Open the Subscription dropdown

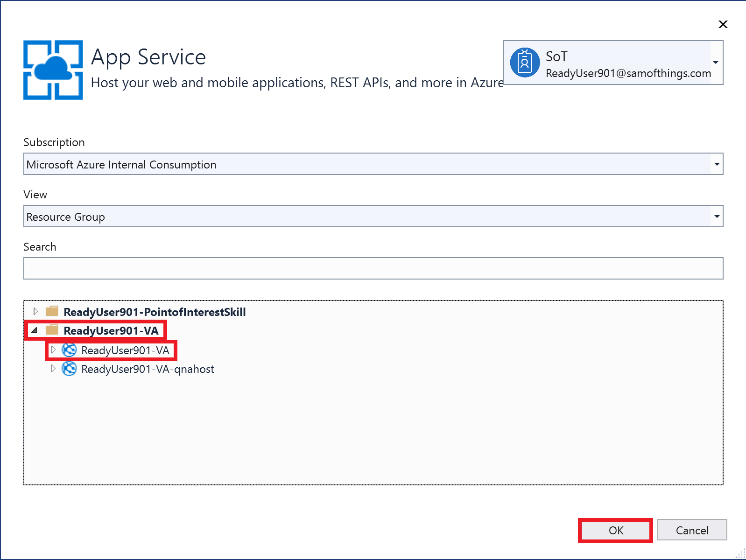tap(373, 164)
